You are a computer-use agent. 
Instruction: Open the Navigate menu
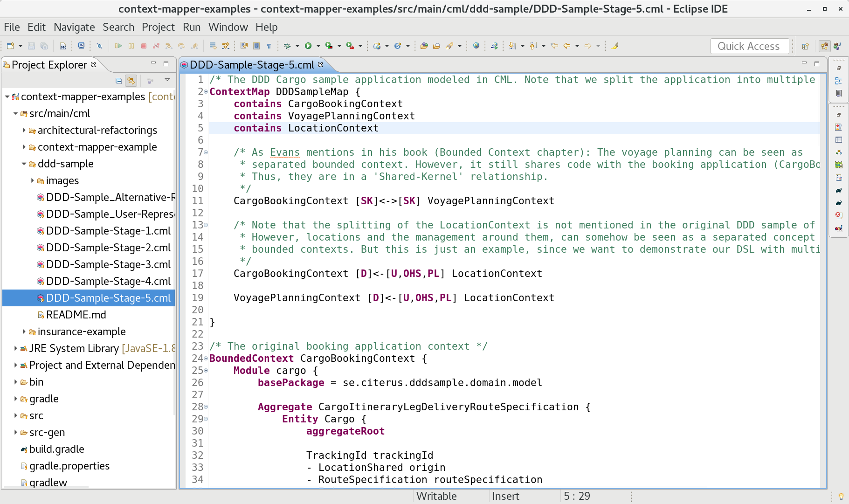74,27
